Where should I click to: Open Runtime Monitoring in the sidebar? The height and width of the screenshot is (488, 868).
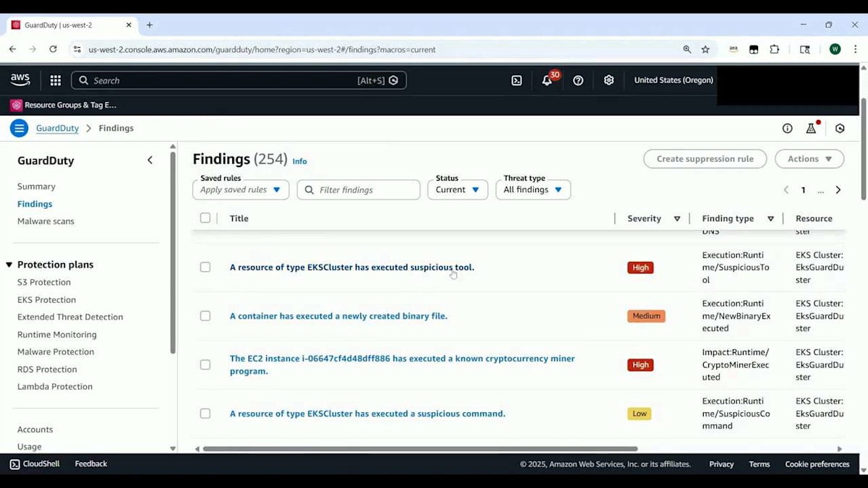click(57, 334)
